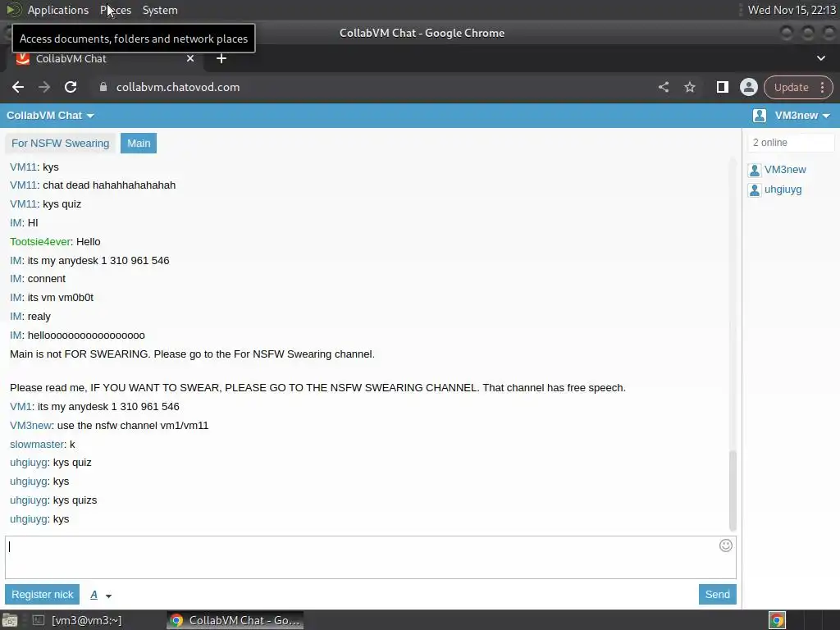Go back using browser back arrow
840x630 pixels.
(18, 87)
